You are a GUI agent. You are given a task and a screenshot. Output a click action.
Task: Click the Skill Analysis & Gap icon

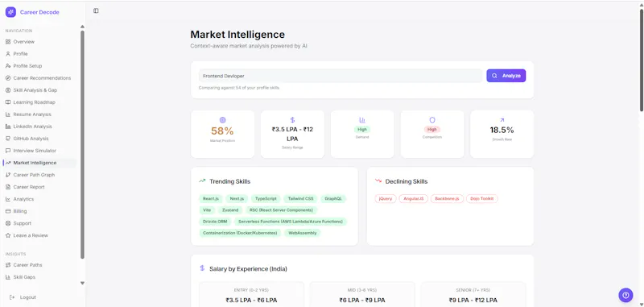[8, 90]
